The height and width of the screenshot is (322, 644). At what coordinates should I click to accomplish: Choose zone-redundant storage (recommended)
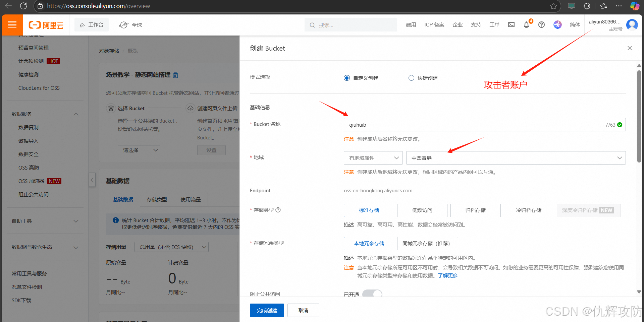428,244
